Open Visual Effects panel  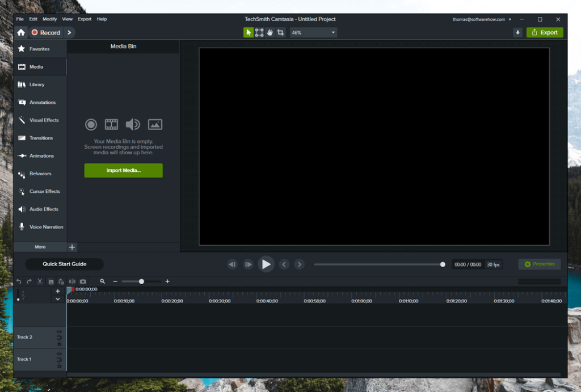point(40,120)
